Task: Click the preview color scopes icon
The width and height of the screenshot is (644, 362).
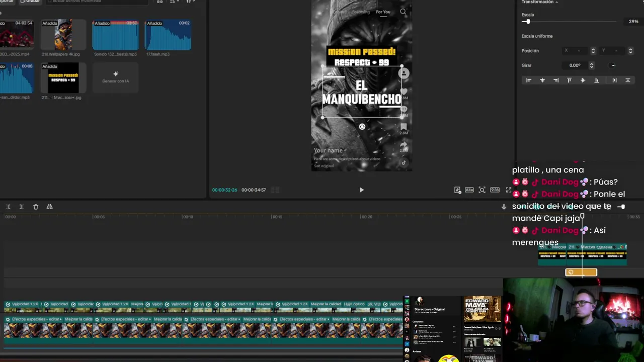Action: pos(457,190)
